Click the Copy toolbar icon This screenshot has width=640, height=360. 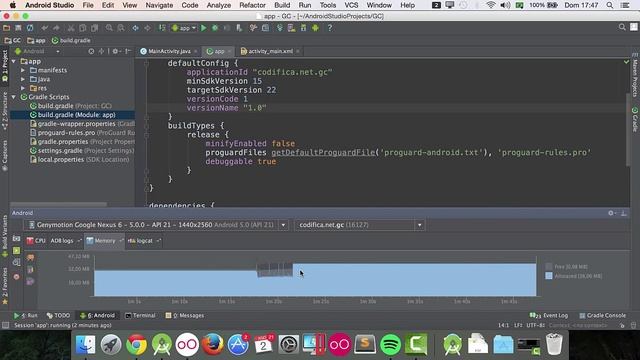pos(83,28)
